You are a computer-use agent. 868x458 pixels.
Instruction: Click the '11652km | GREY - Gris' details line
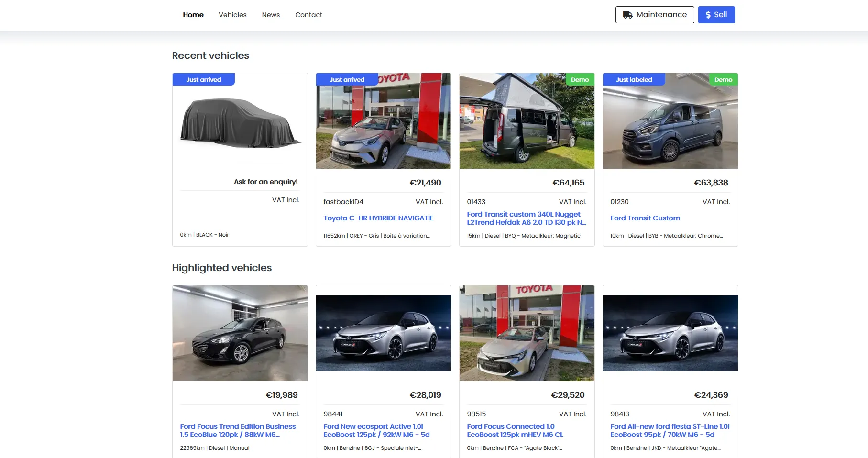point(377,236)
